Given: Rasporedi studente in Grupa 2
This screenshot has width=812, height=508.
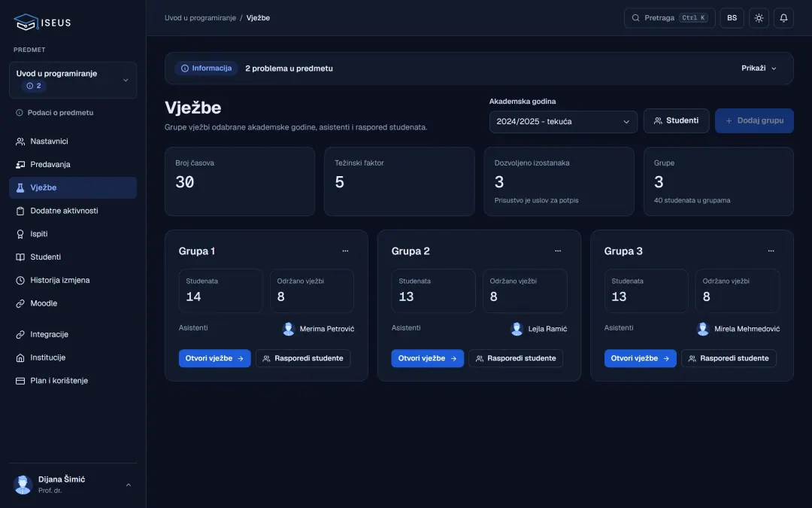Looking at the screenshot, I should coord(516,358).
